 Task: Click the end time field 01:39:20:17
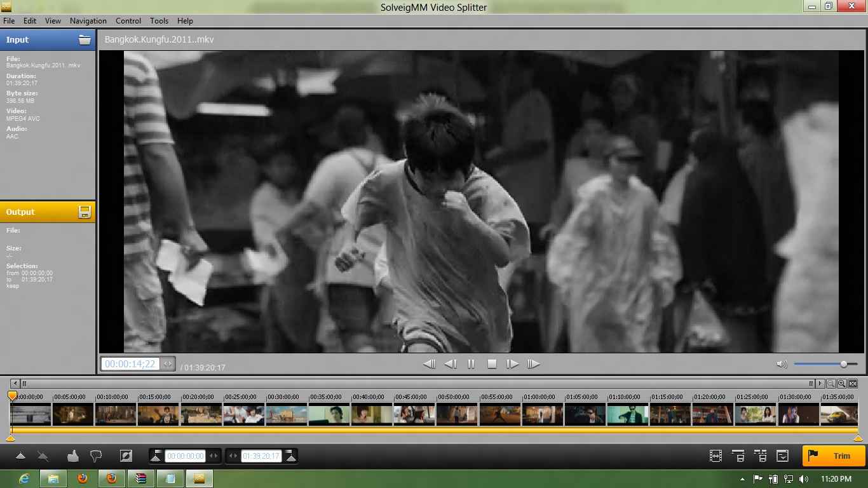pos(261,456)
